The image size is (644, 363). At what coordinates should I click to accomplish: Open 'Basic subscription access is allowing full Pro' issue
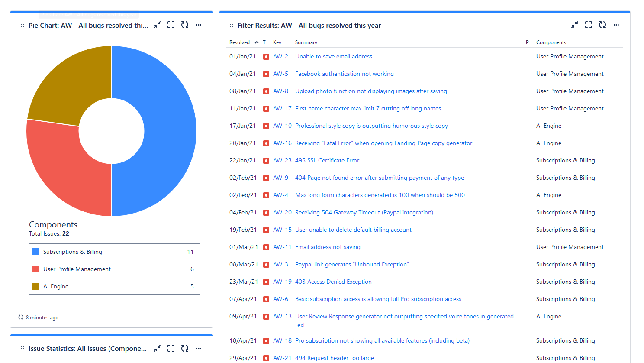pyautogui.click(x=378, y=299)
